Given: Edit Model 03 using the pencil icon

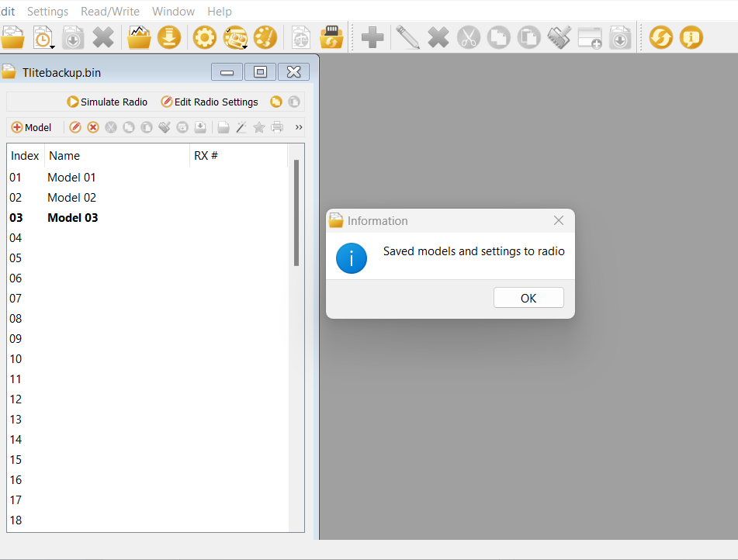Looking at the screenshot, I should 75,127.
